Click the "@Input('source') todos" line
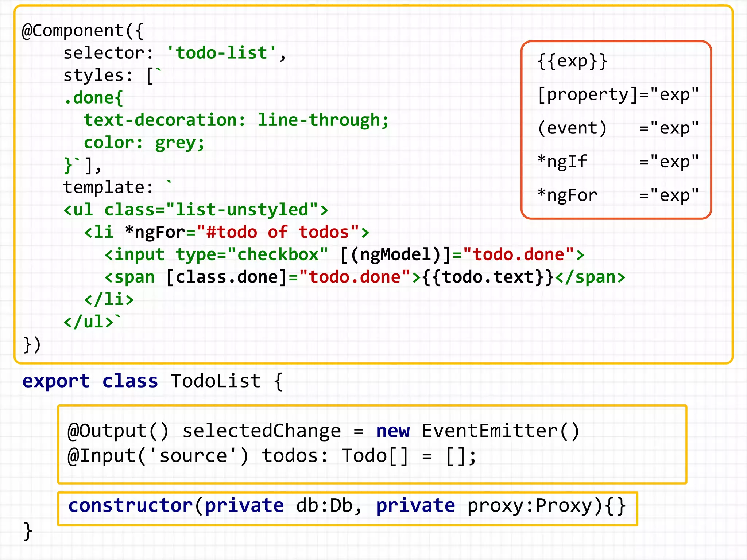The image size is (747, 560). [272, 456]
